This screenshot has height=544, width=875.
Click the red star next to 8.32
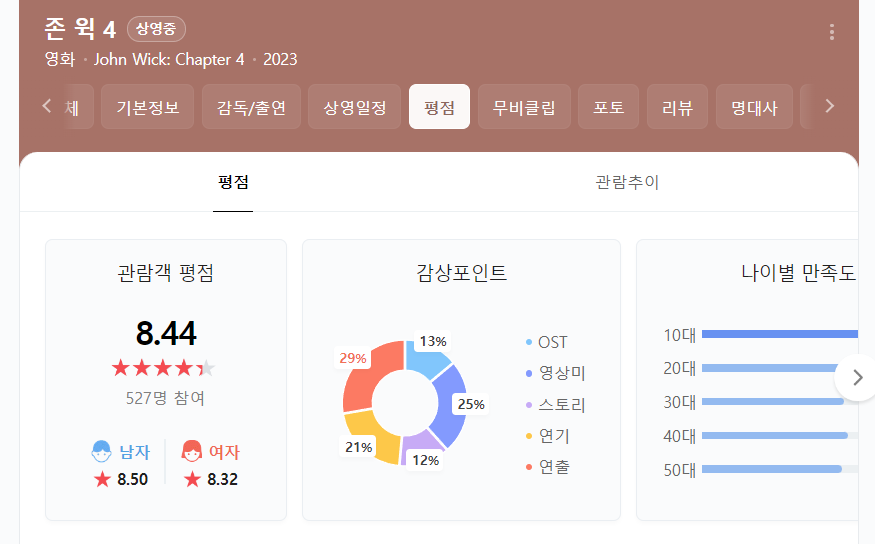192,479
